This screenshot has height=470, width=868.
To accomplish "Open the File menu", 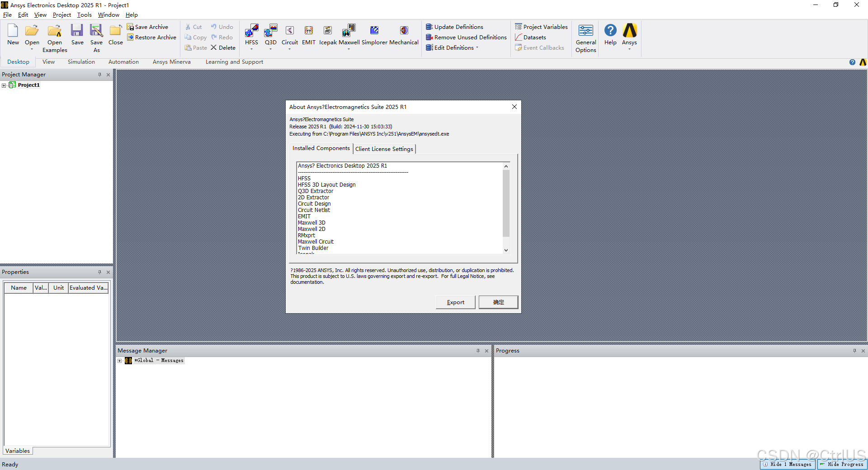I will [7, 15].
